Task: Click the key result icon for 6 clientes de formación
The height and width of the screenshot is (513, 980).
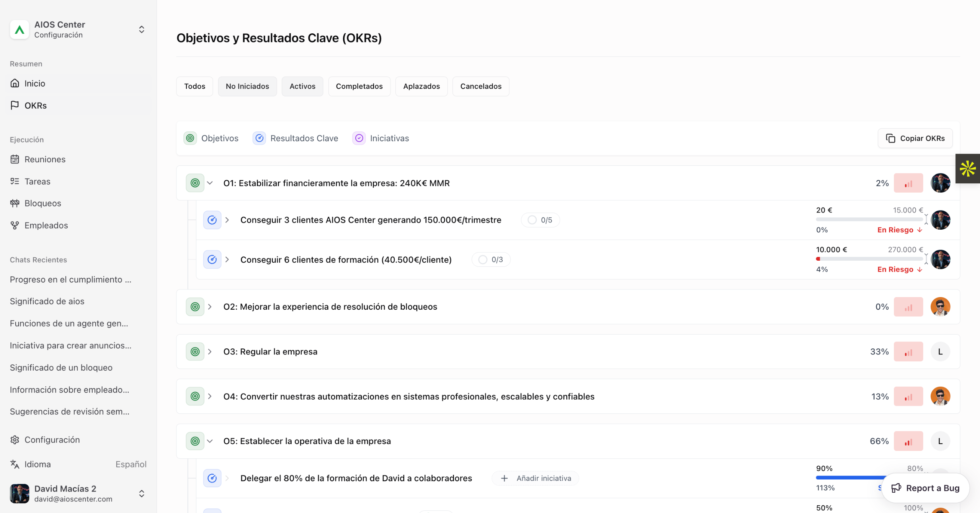Action: pos(212,260)
